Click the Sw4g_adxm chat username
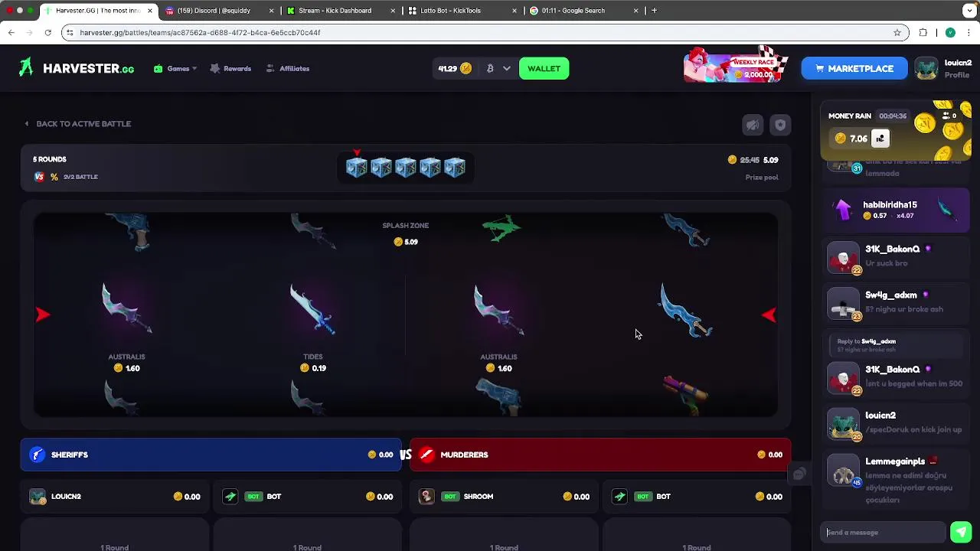This screenshot has width=980, height=551. 890,295
